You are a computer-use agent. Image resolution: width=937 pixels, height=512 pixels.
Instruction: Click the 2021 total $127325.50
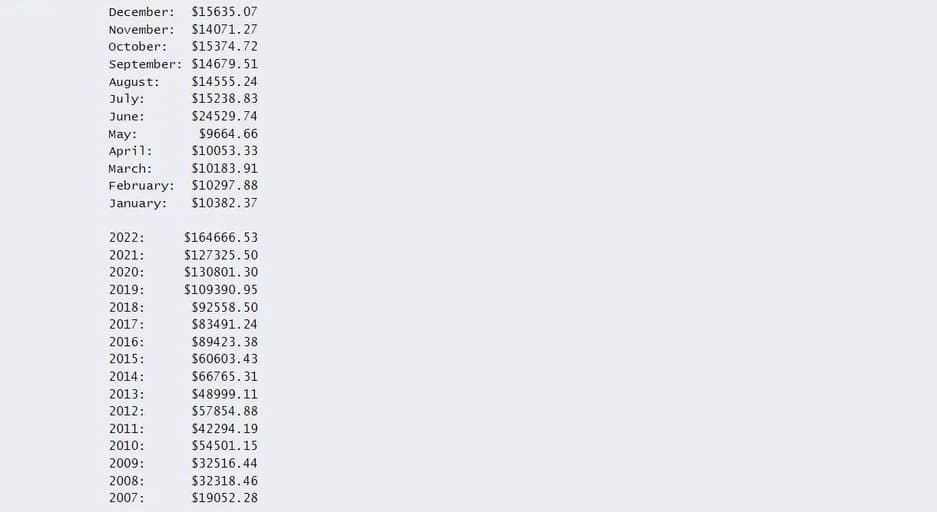[221, 255]
